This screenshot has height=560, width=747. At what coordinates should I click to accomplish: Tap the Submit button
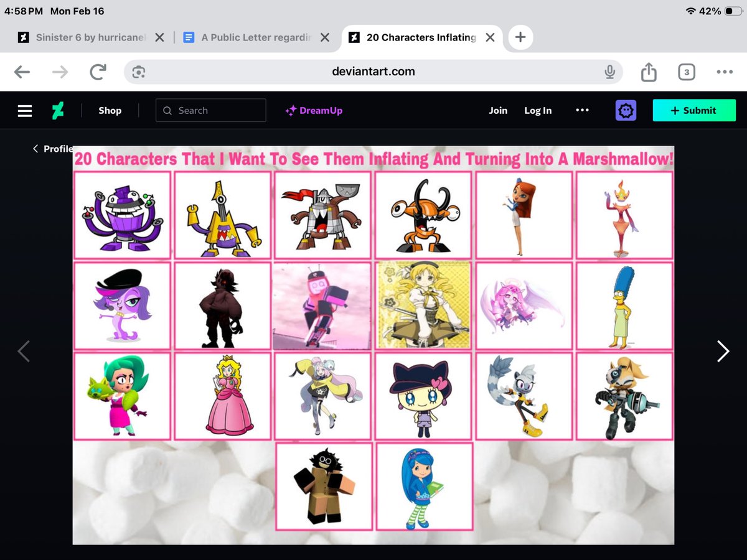click(694, 110)
